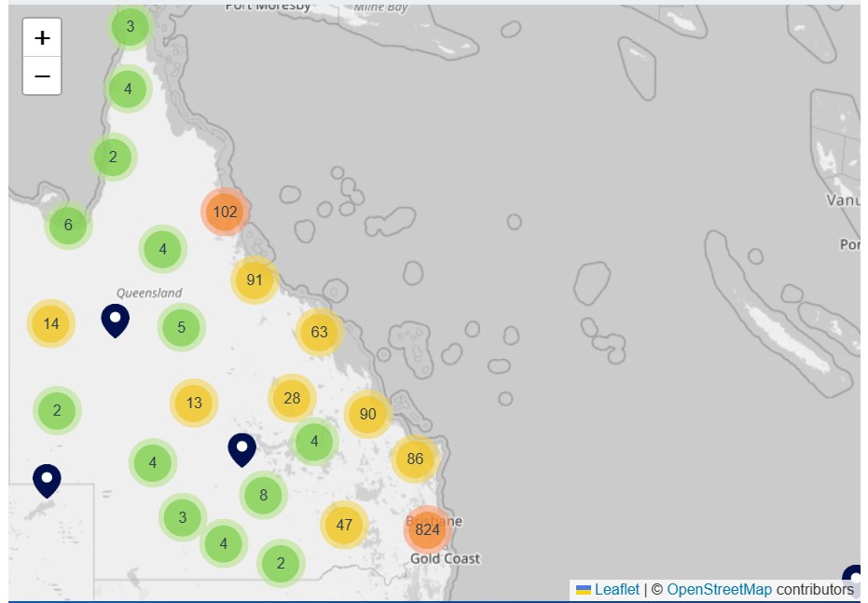Image resolution: width=868 pixels, height=603 pixels.
Task: Select the navy pin above cluster 8
Action: [241, 449]
